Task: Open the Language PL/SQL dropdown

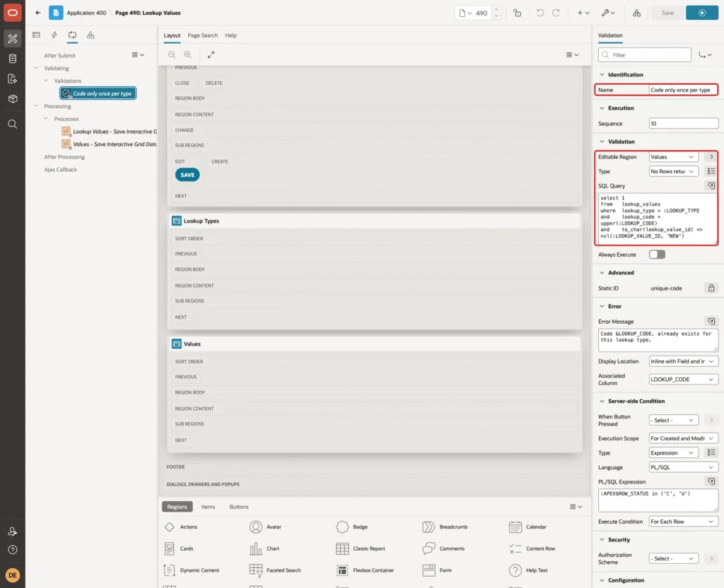Action: coord(684,467)
